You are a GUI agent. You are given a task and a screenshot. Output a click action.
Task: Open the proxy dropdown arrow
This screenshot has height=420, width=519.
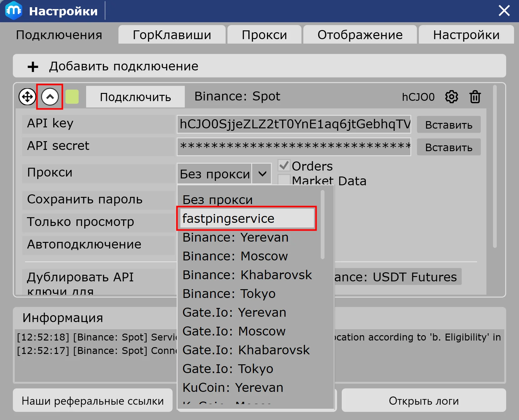(262, 174)
